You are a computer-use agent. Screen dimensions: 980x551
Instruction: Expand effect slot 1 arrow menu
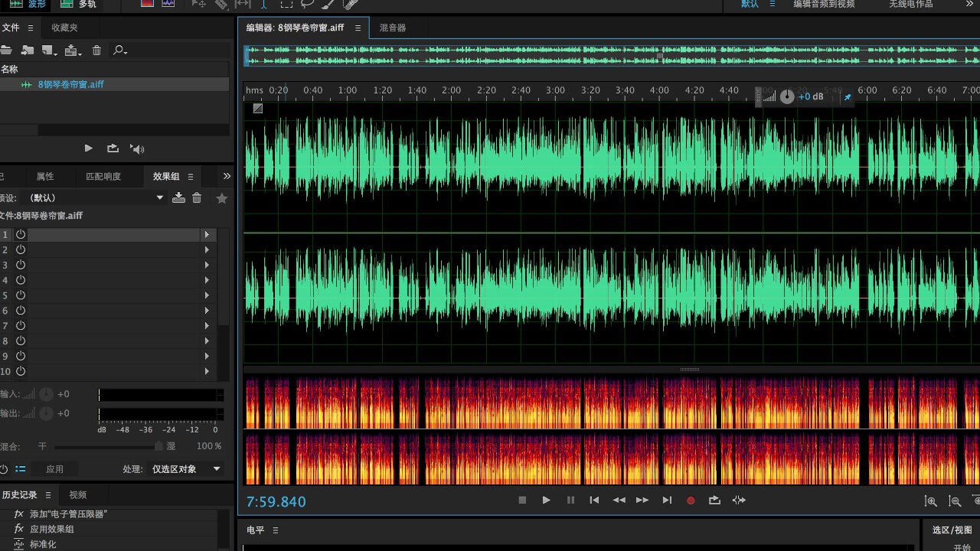(x=207, y=235)
